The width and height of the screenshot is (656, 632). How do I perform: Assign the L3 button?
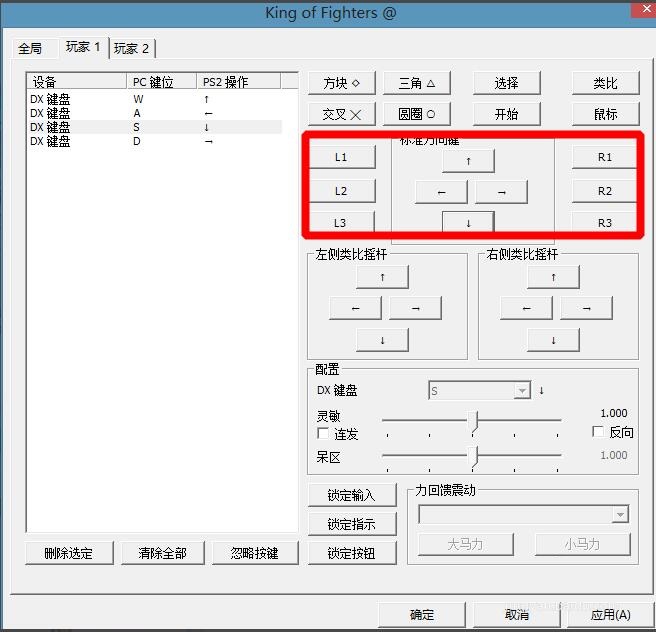341,222
